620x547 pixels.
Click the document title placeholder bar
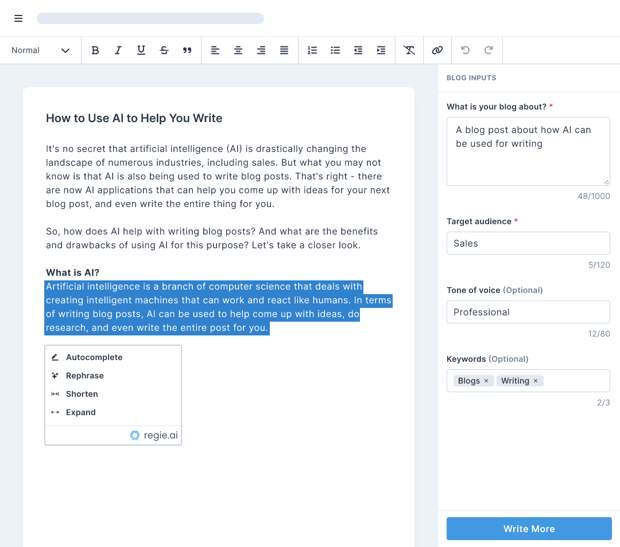pos(150,18)
